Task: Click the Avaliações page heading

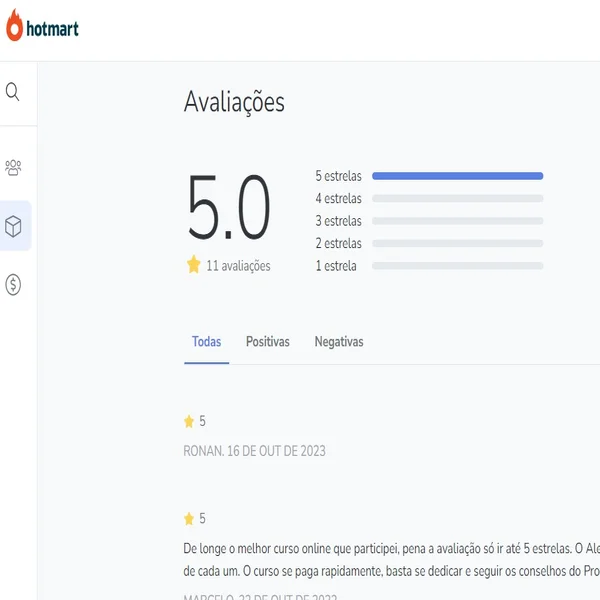Action: [x=234, y=103]
